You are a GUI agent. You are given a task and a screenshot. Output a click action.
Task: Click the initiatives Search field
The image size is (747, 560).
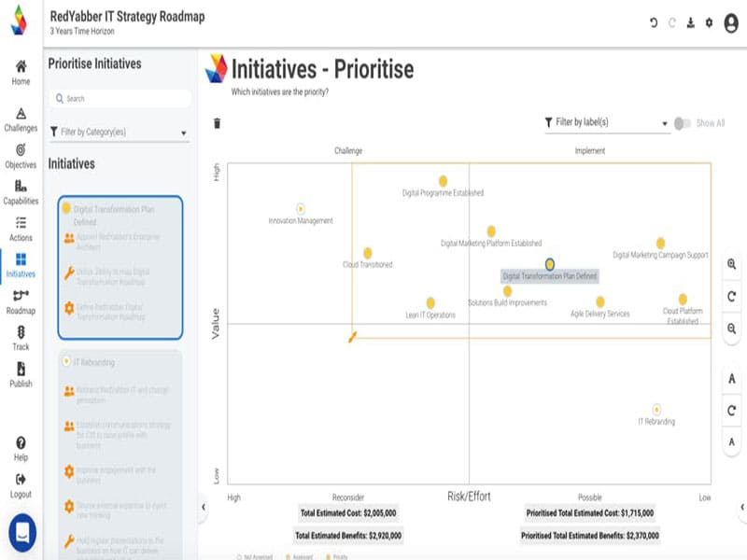click(x=120, y=98)
